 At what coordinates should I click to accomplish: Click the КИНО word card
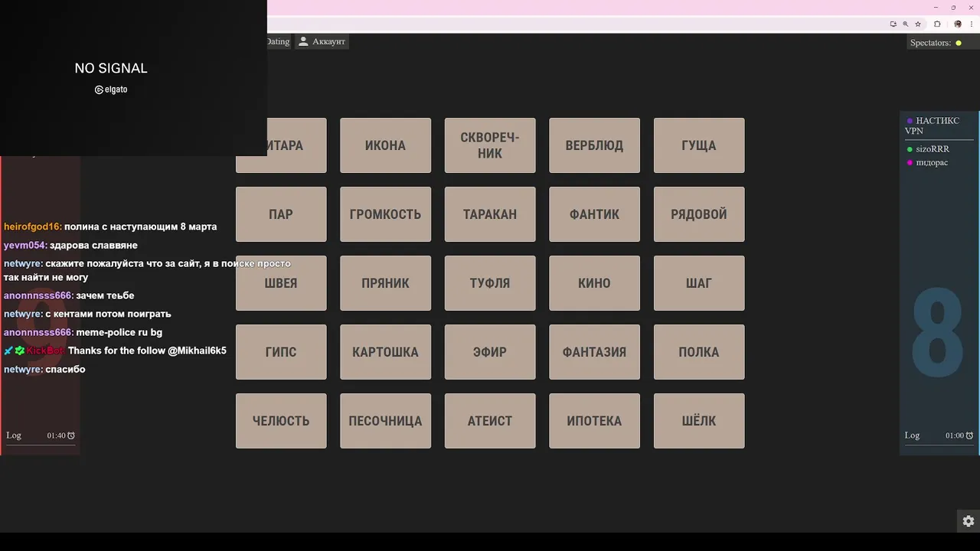(x=594, y=283)
